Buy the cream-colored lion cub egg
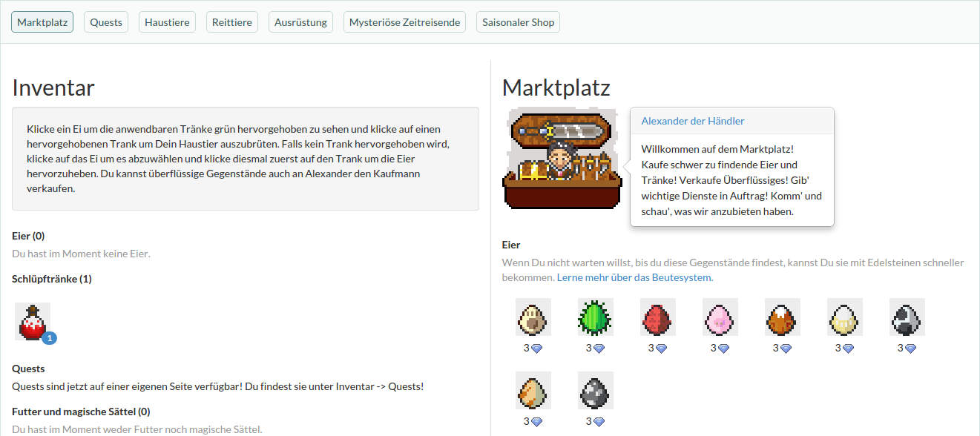The image size is (980, 436). [845, 317]
